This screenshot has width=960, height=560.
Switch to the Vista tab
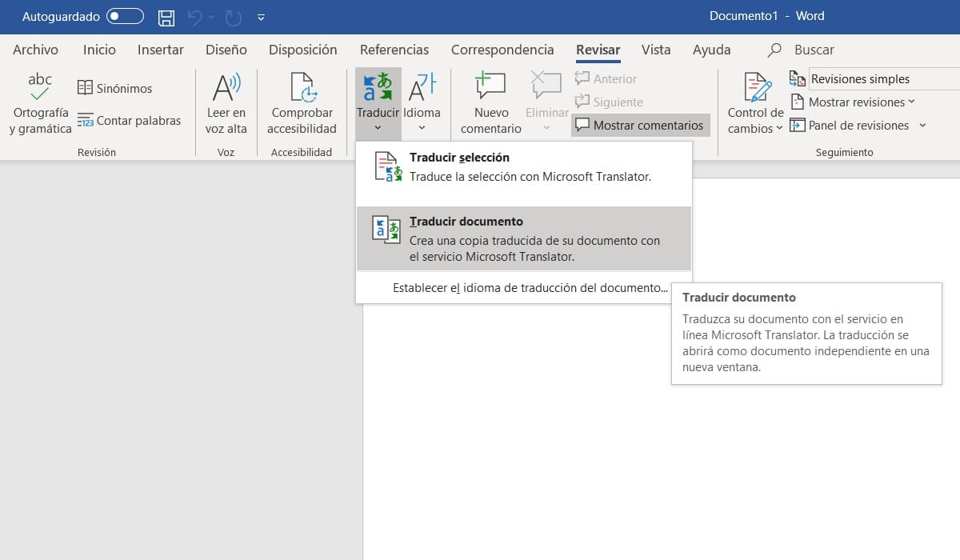click(x=656, y=50)
